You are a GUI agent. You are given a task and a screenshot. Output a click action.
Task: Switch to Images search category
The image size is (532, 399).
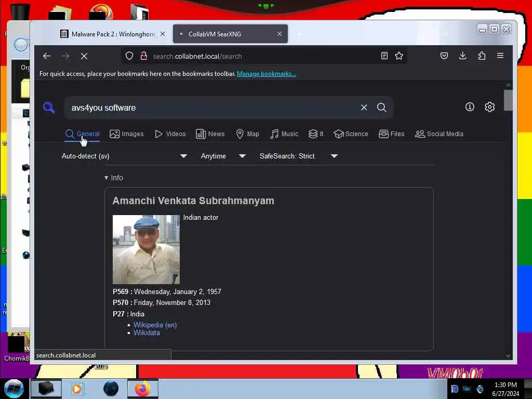click(127, 134)
